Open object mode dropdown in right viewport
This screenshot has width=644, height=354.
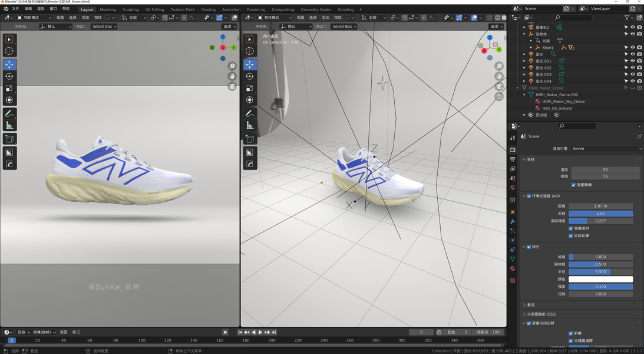[x=275, y=18]
